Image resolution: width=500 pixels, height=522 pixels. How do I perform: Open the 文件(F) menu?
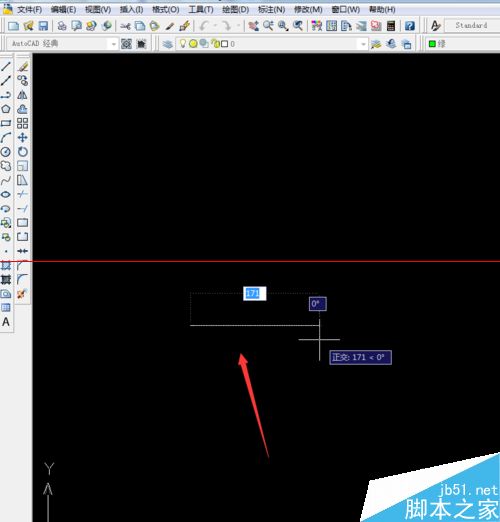(30, 9)
